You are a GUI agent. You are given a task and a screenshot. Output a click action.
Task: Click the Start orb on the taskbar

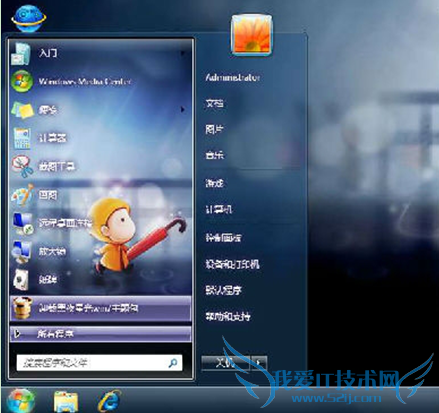tap(21, 401)
